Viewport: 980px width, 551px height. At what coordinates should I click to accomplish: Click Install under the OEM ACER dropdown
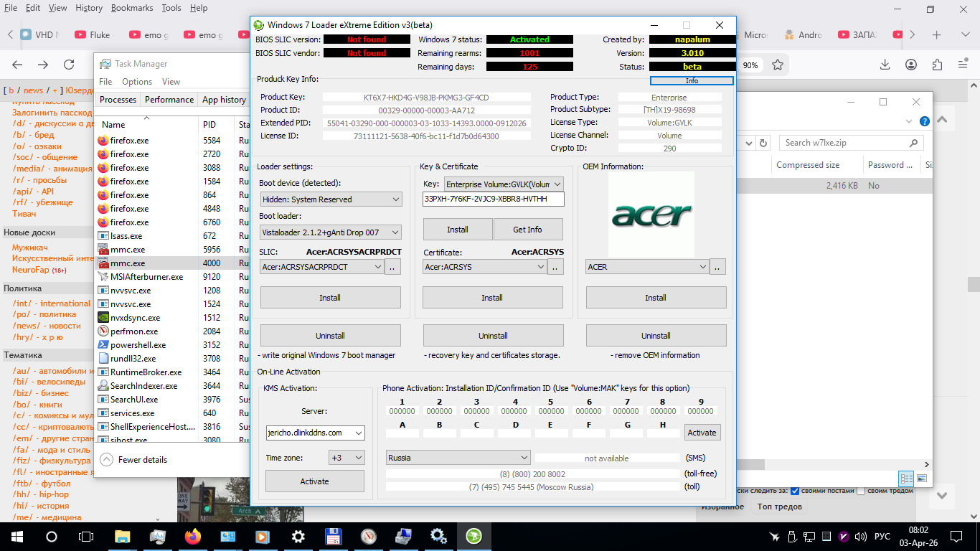[656, 298]
